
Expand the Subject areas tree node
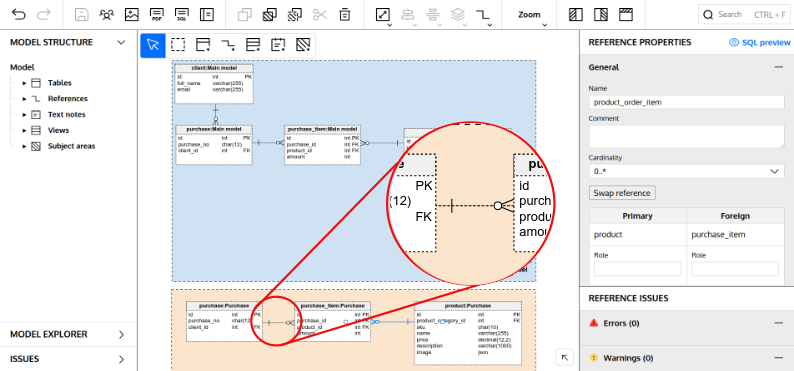click(x=24, y=146)
